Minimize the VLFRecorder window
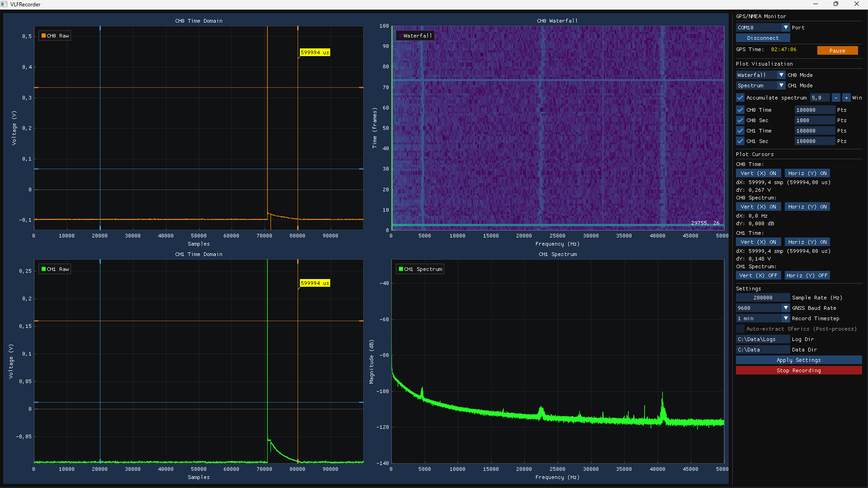 pos(816,4)
